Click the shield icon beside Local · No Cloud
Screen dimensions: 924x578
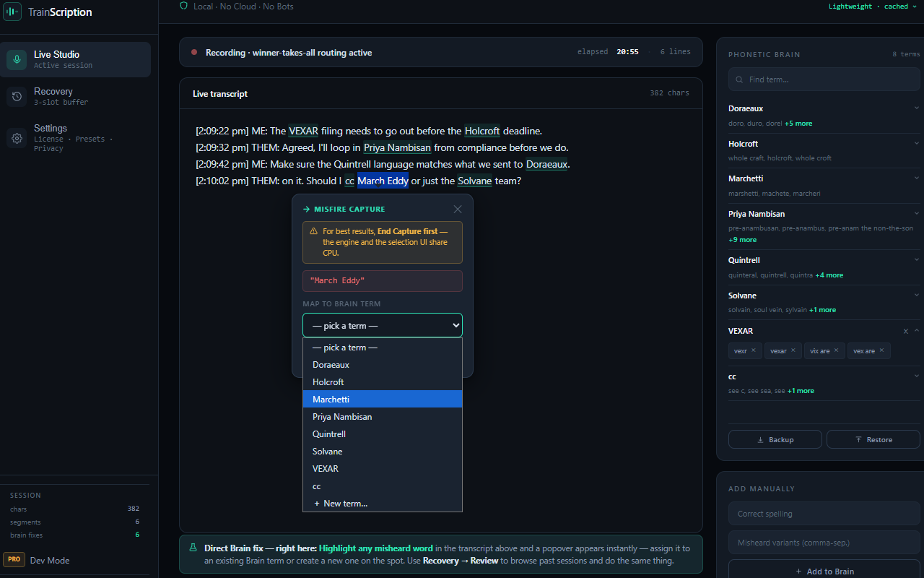point(183,6)
